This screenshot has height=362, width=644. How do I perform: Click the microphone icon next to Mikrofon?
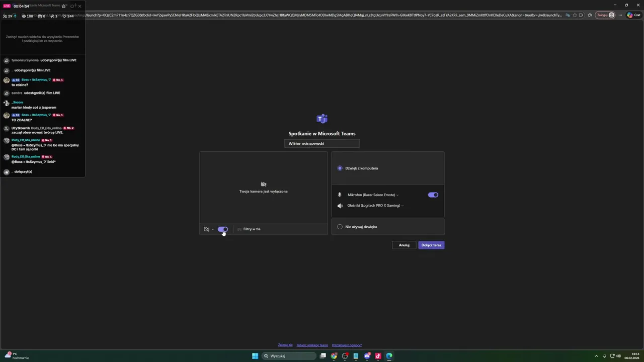click(x=340, y=195)
